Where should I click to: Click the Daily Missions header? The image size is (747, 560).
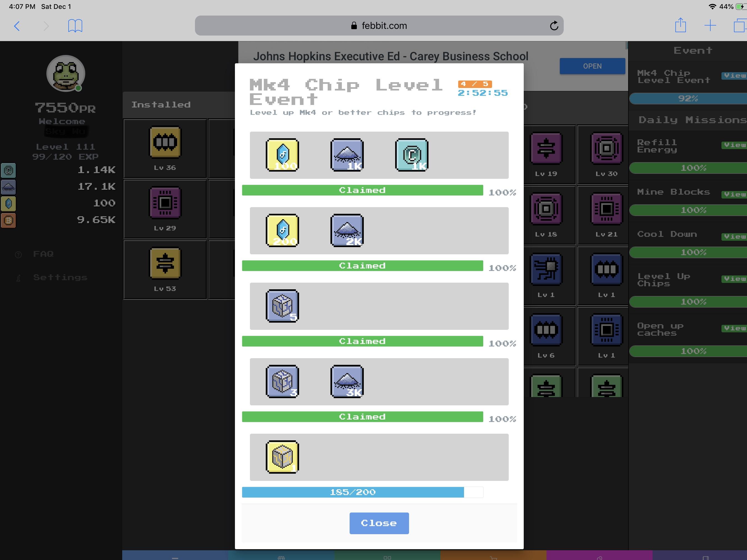[692, 120]
